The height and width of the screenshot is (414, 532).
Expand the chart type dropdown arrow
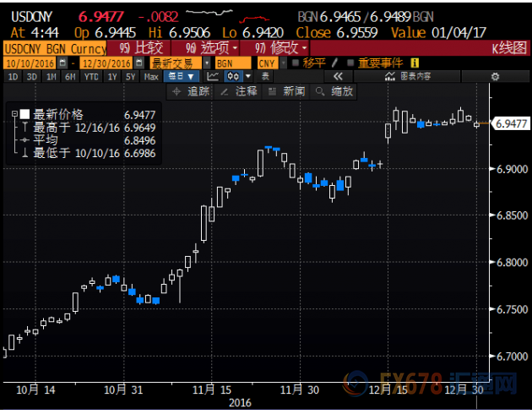248,76
